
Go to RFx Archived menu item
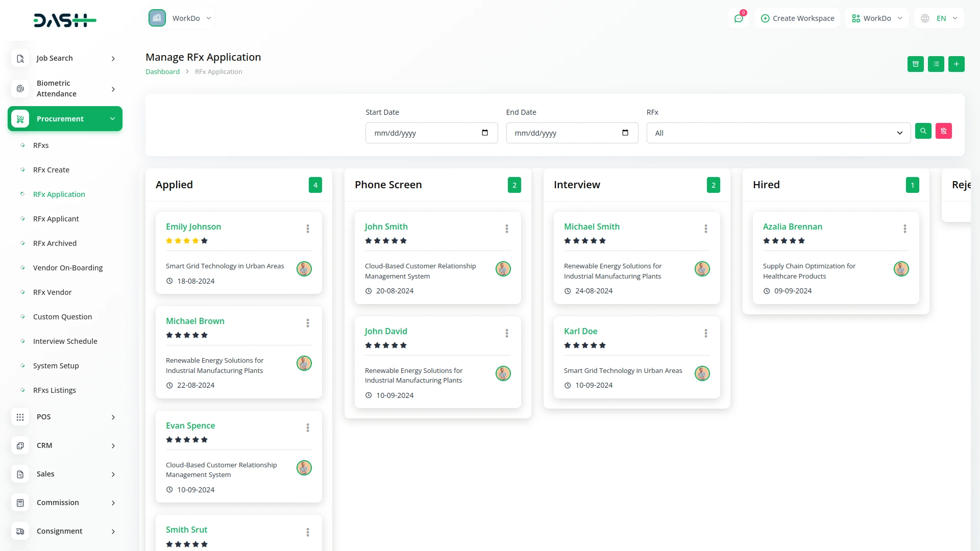(55, 243)
